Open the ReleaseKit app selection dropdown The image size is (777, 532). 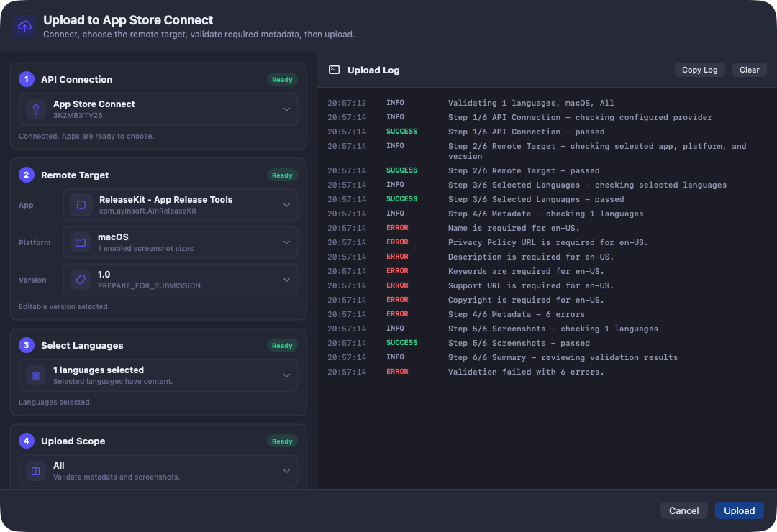(x=181, y=205)
